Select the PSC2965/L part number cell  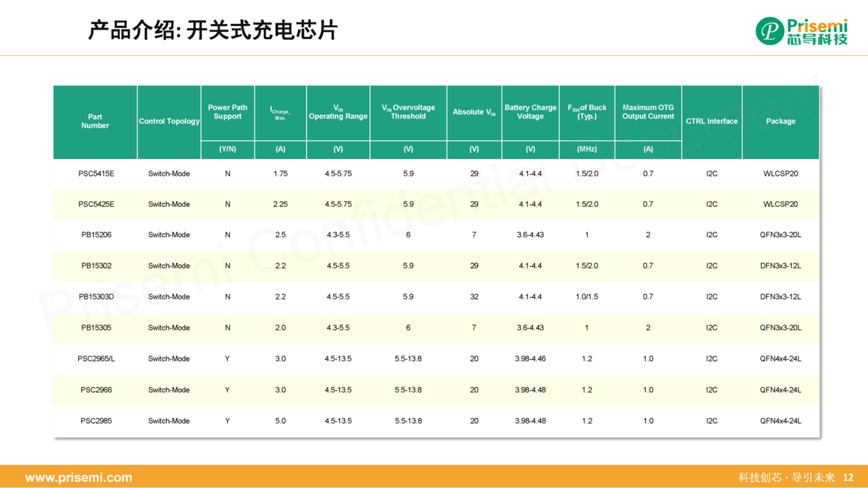[x=96, y=359]
